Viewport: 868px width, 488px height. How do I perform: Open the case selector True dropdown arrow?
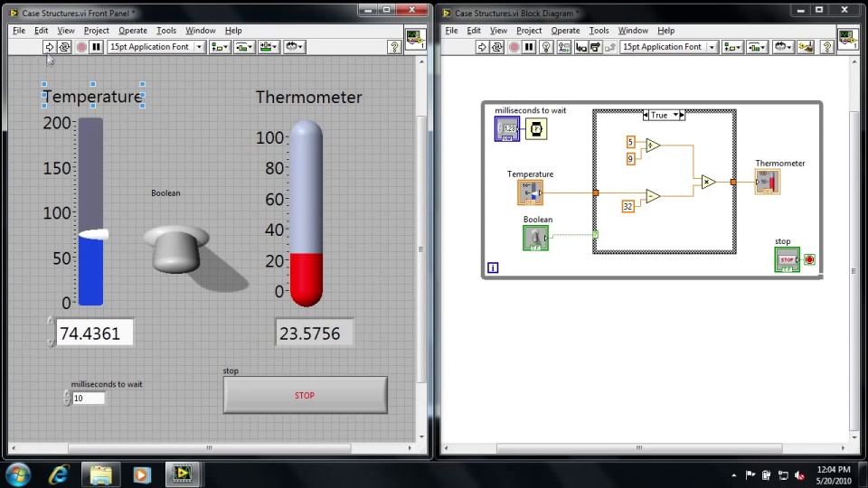(674, 116)
